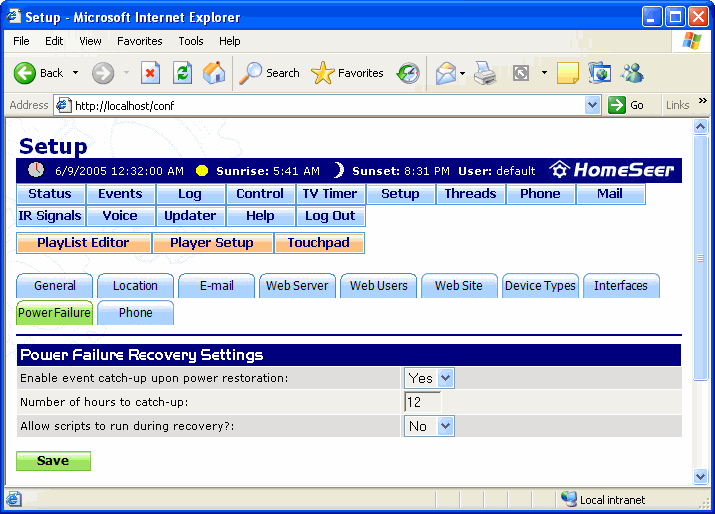Click the page icon in address bar
The image size is (715, 514).
63,105
